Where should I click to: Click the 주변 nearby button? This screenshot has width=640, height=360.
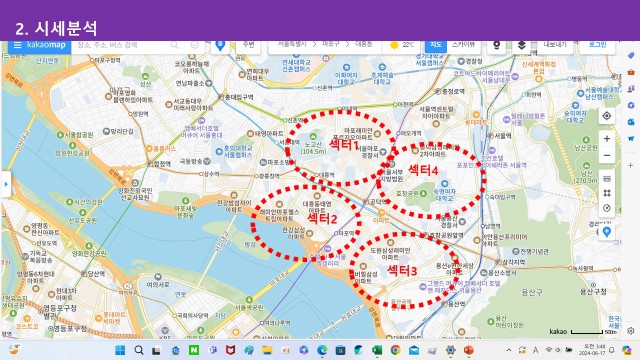point(248,45)
